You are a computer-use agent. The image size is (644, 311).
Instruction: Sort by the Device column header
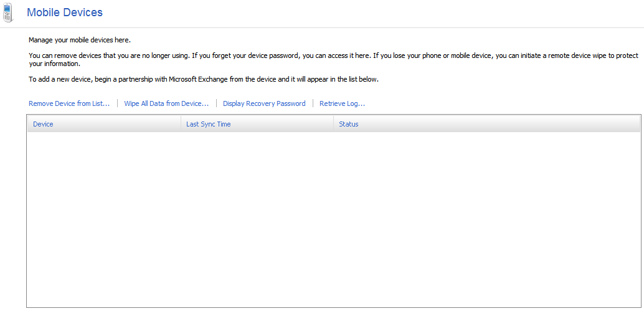tap(43, 124)
